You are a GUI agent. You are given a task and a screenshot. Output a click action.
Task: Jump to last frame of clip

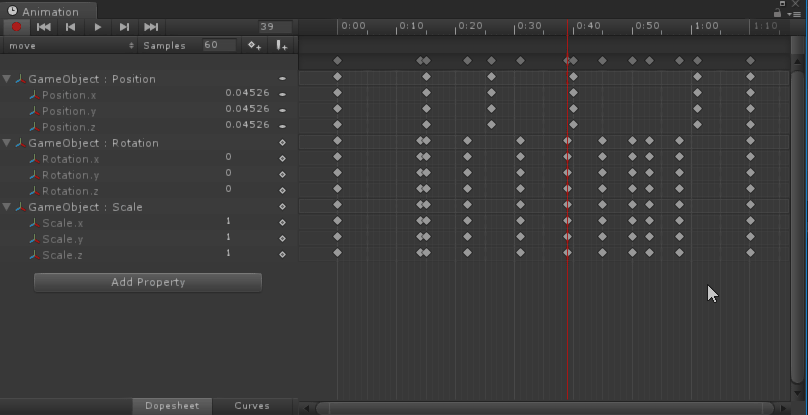coord(152,27)
